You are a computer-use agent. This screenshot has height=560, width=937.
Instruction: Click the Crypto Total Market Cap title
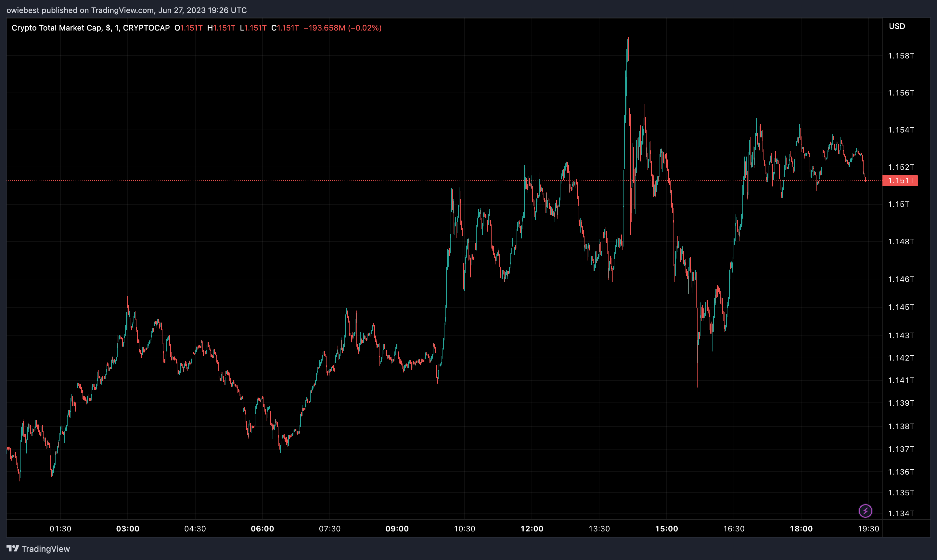(x=57, y=28)
